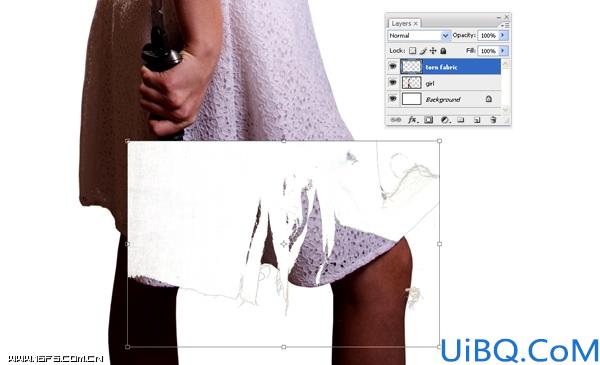Click the link layers icon

point(396,120)
